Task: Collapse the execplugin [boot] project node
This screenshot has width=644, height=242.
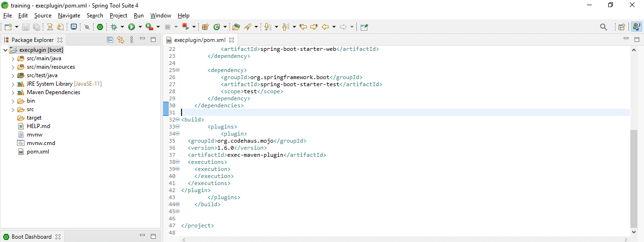Action: [5, 50]
